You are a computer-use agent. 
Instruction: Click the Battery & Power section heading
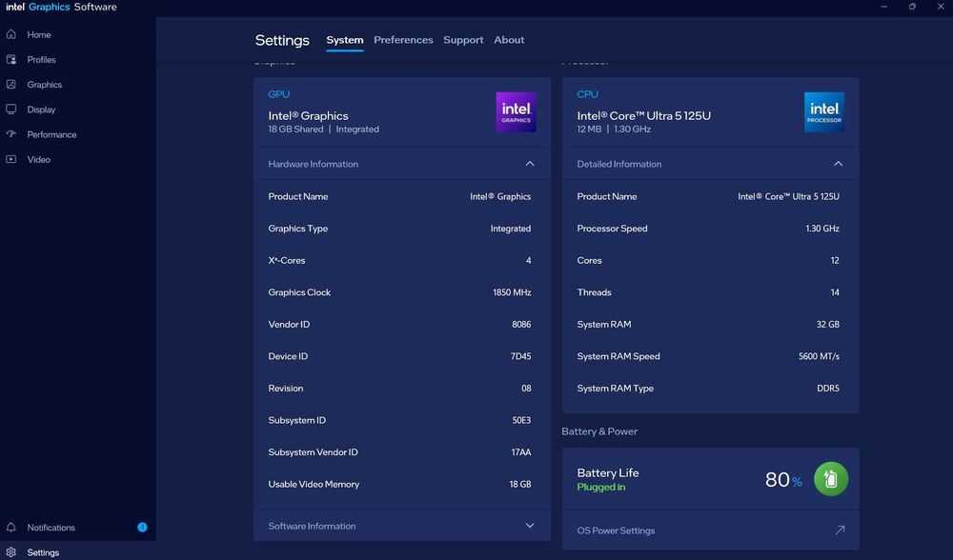[x=599, y=431]
